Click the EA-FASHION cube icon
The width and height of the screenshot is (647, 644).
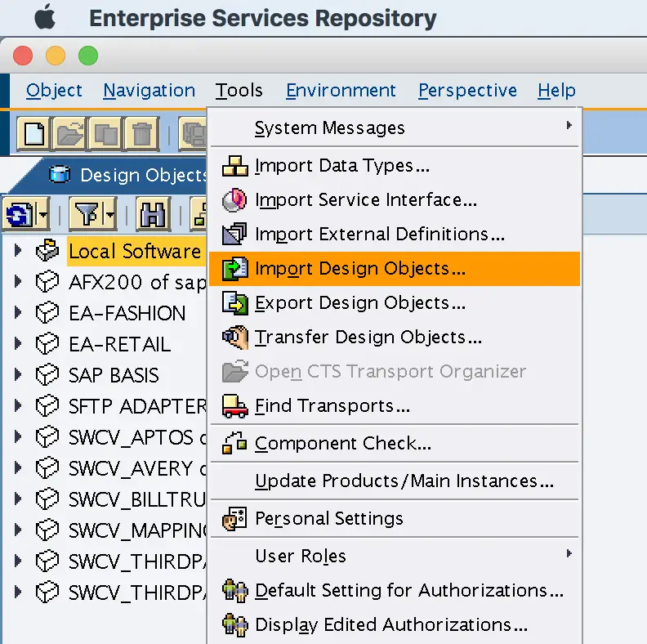[47, 313]
